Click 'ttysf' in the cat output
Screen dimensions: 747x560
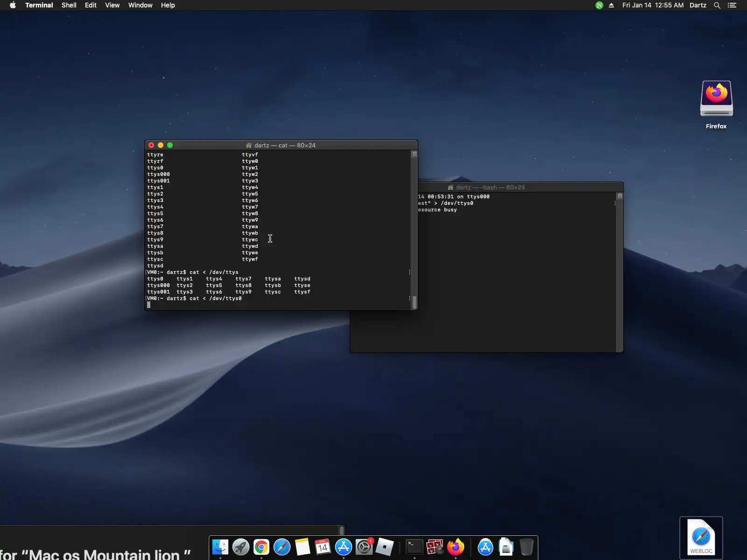(x=302, y=292)
